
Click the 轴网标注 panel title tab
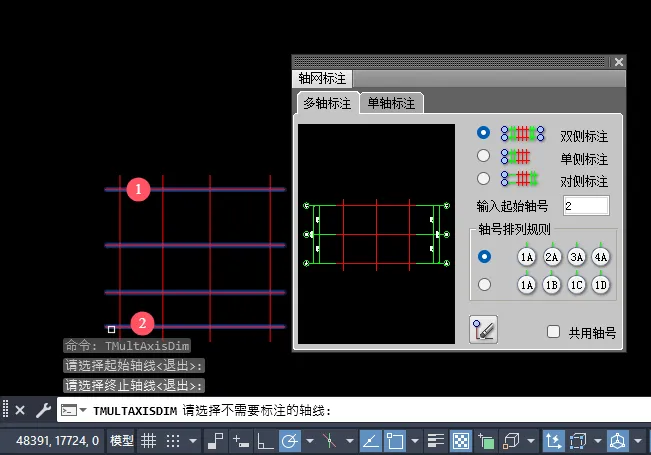tap(322, 78)
